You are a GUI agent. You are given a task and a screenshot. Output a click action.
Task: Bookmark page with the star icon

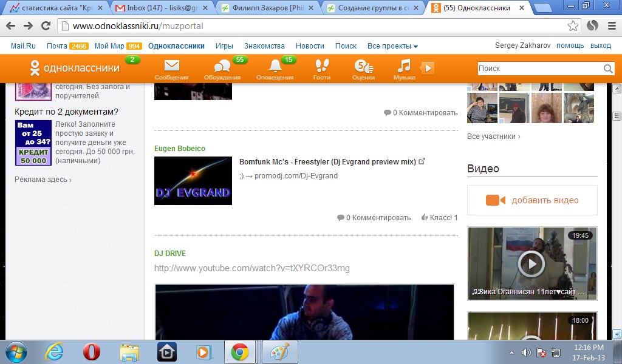pos(573,26)
